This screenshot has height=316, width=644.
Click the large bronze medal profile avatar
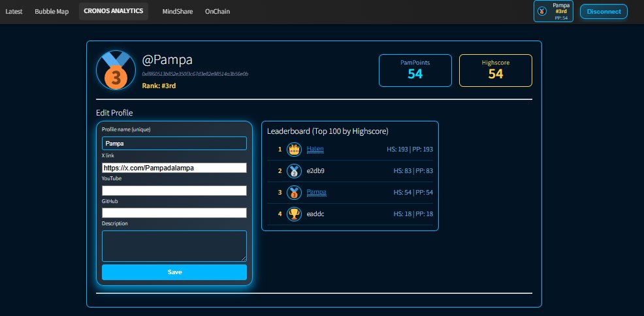click(116, 70)
